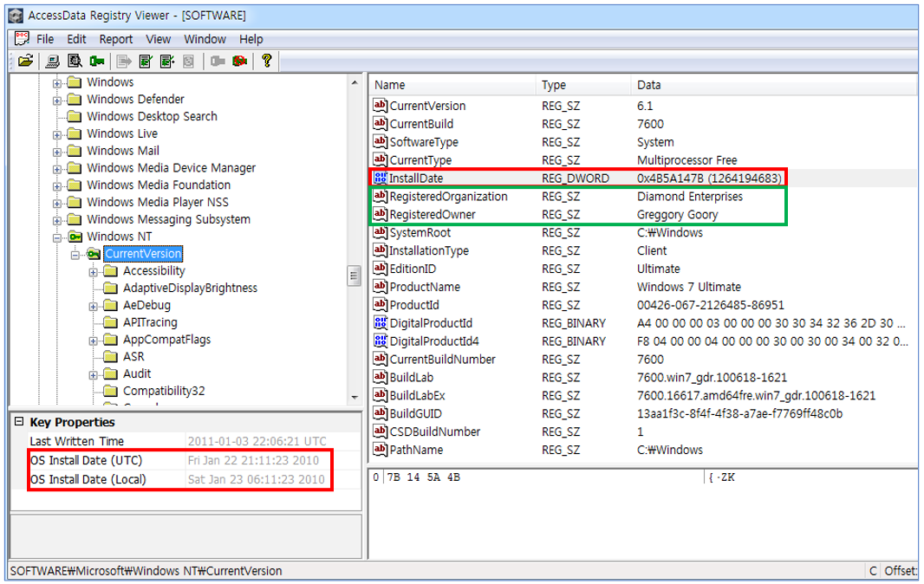Click the green key with red prohibited sign
Screen dimensions: 924x584
(x=240, y=61)
